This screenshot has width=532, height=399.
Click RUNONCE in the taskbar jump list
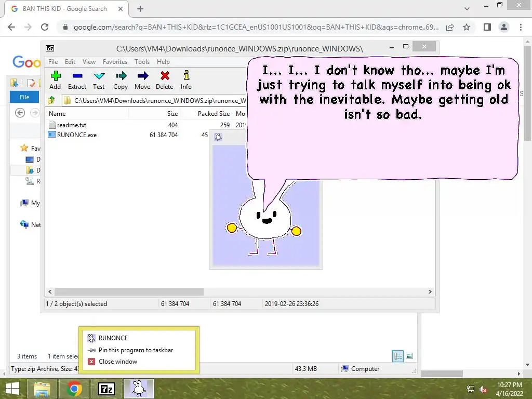[x=138, y=338]
